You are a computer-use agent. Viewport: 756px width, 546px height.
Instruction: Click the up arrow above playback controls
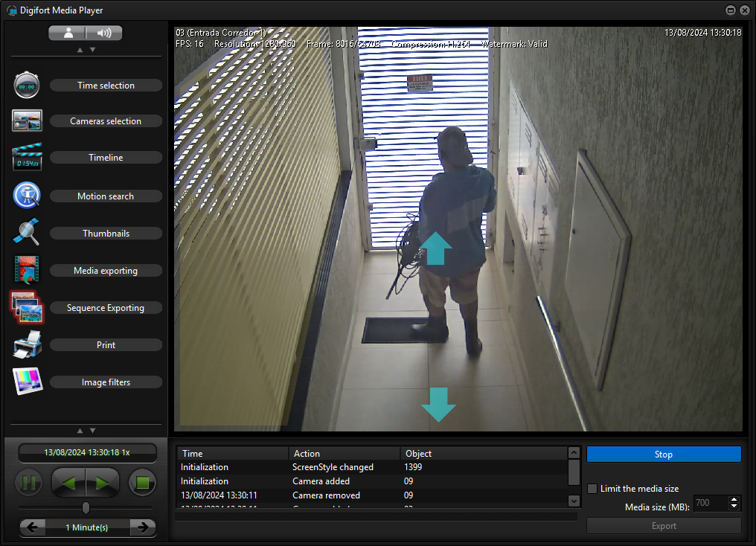click(x=80, y=431)
